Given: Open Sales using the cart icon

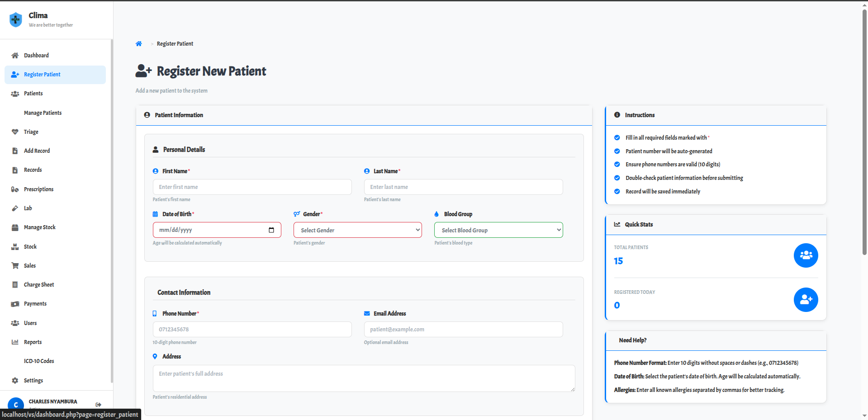Looking at the screenshot, I should coord(15,265).
